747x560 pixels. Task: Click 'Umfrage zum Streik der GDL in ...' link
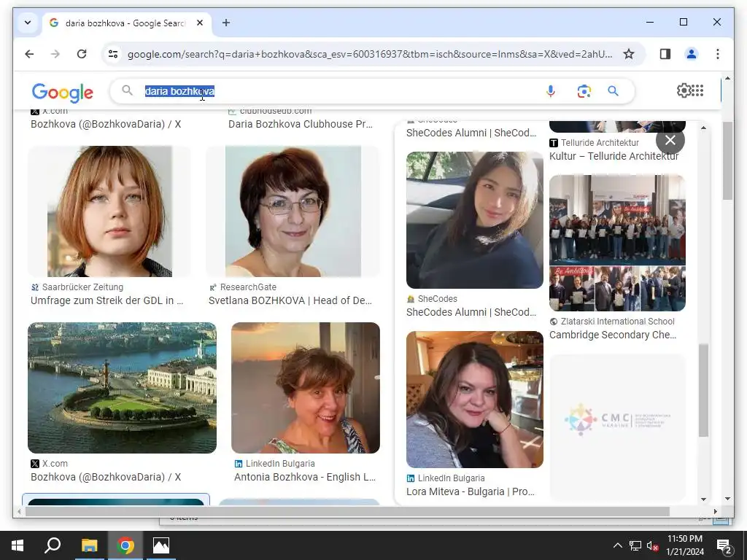pos(107,300)
